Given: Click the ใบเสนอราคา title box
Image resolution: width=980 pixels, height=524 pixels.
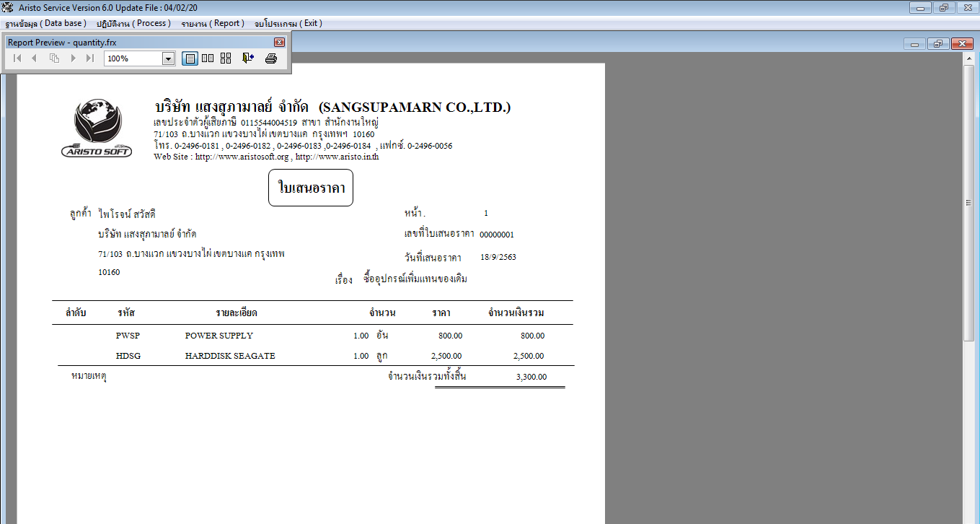Looking at the screenshot, I should click(x=311, y=188).
